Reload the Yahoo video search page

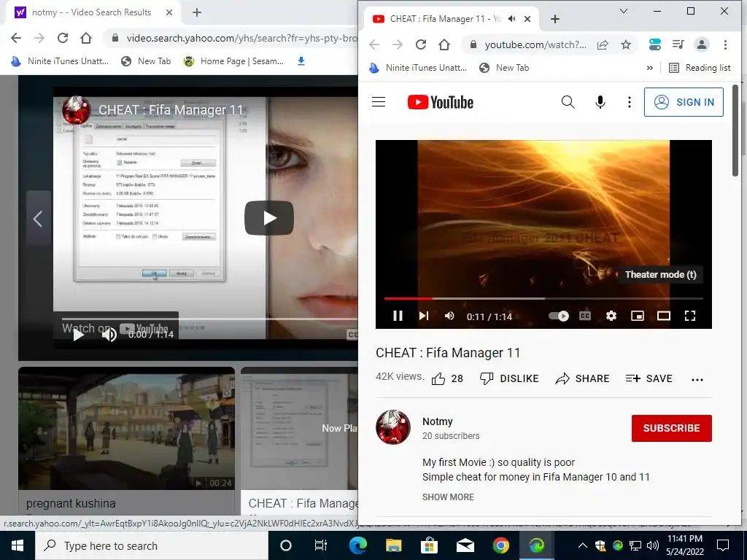[63, 38]
